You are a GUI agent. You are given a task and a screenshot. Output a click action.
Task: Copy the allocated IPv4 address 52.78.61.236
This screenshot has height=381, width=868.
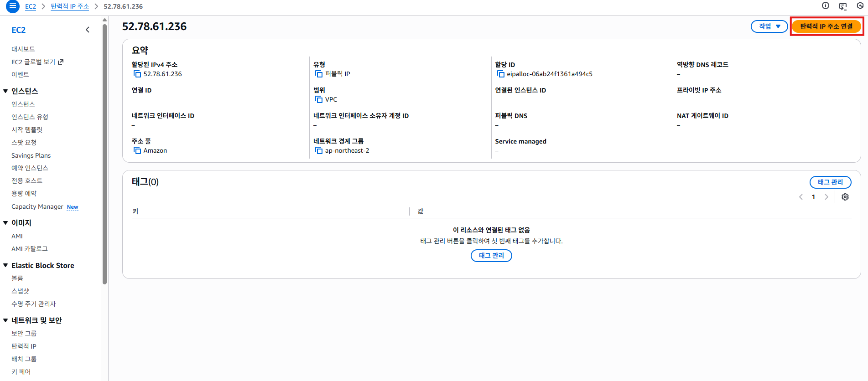coord(137,74)
